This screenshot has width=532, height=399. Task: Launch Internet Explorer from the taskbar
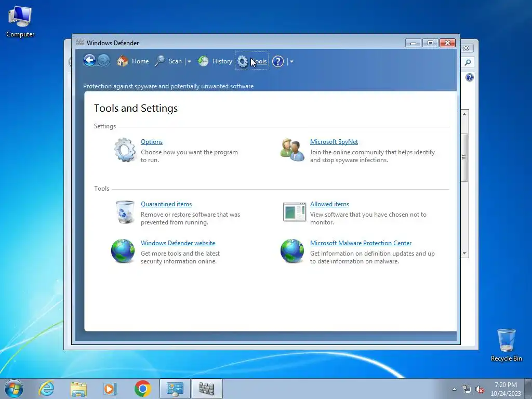point(46,389)
